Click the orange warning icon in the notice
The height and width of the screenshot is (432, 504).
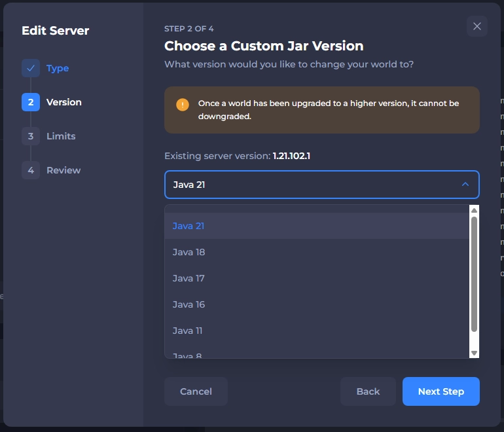(x=183, y=105)
